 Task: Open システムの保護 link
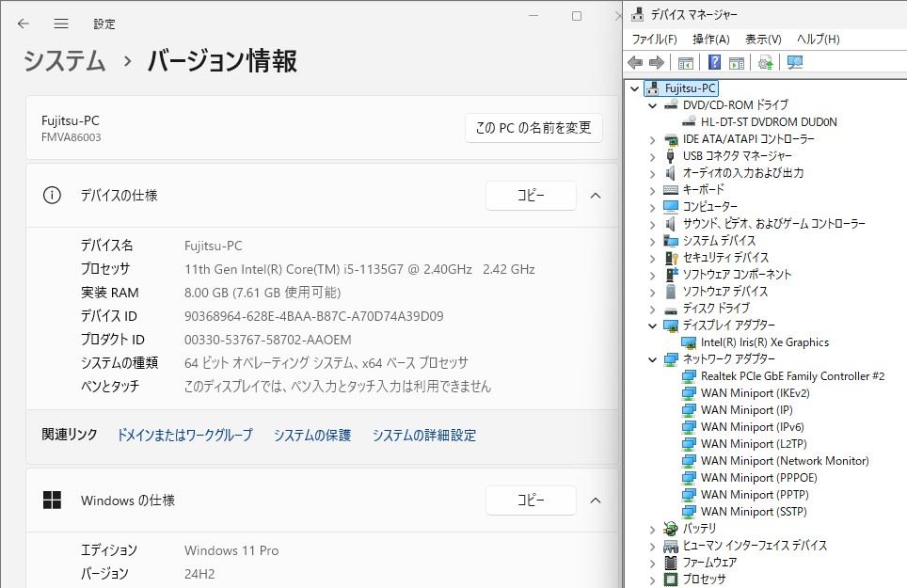(x=312, y=435)
